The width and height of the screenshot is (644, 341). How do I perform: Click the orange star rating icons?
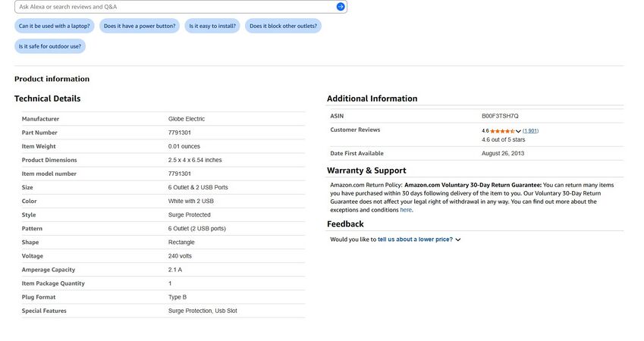click(502, 131)
